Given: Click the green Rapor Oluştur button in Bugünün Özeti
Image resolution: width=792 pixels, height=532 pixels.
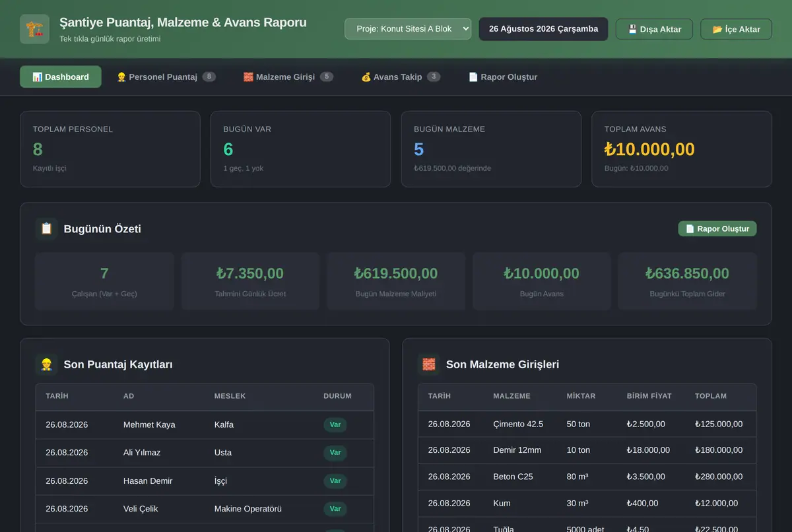Looking at the screenshot, I should coord(717,229).
